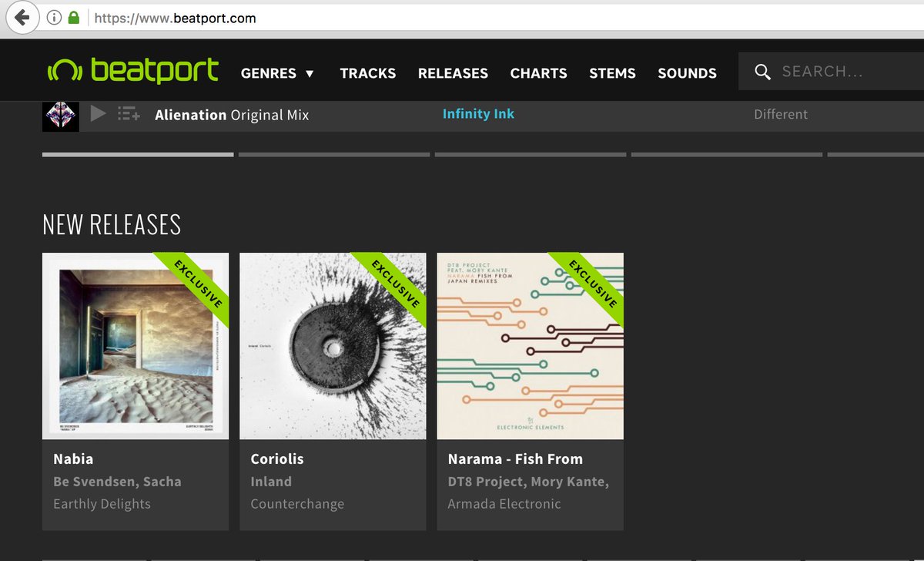
Task: Expand the Genres dropdown menu
Action: pyautogui.click(x=278, y=73)
